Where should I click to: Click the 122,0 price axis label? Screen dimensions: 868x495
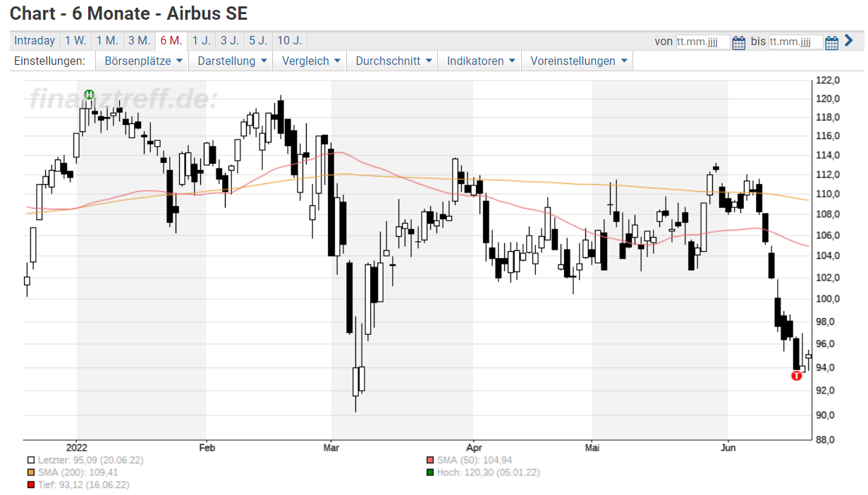(x=827, y=80)
